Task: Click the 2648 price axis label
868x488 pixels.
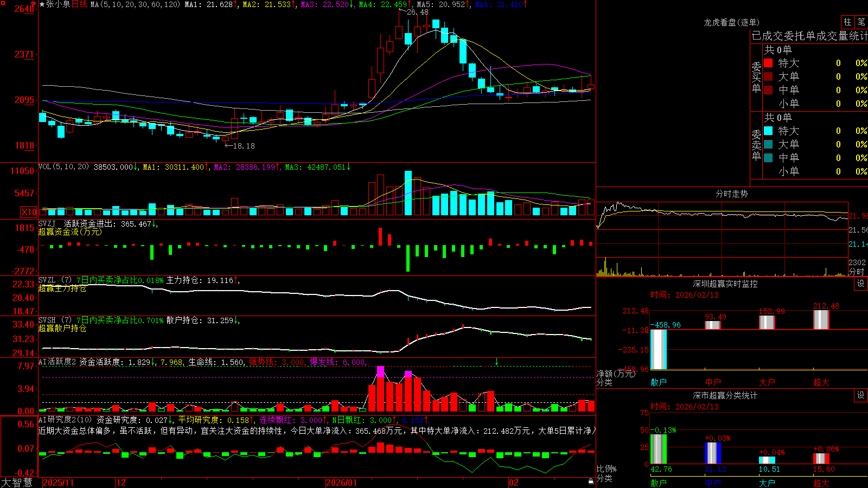Action: pyautogui.click(x=24, y=9)
